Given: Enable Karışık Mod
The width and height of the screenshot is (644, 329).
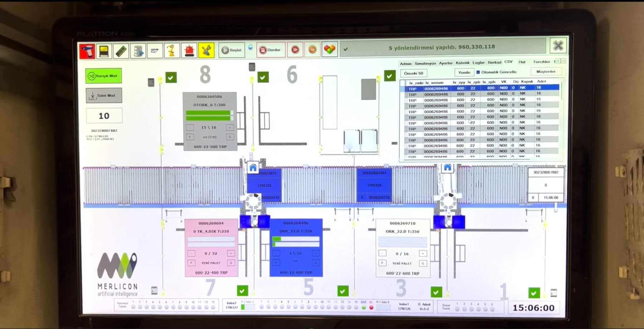Looking at the screenshot, I should 104,76.
